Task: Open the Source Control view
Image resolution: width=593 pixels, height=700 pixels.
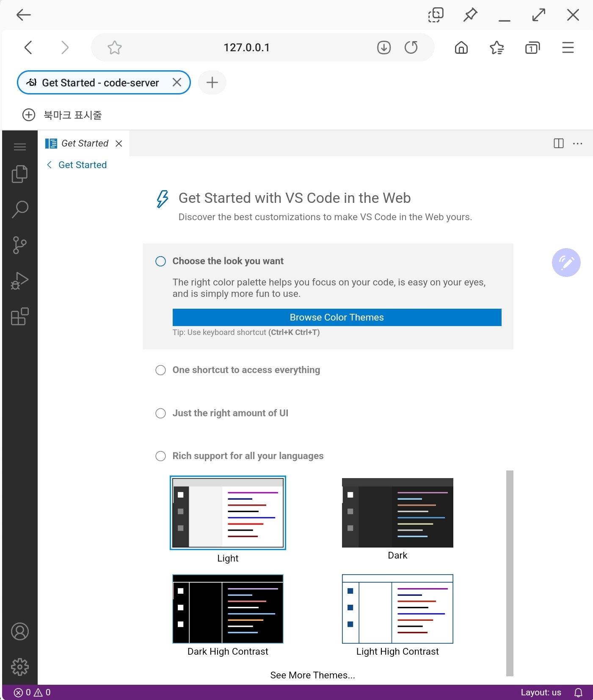Action: pyautogui.click(x=19, y=245)
